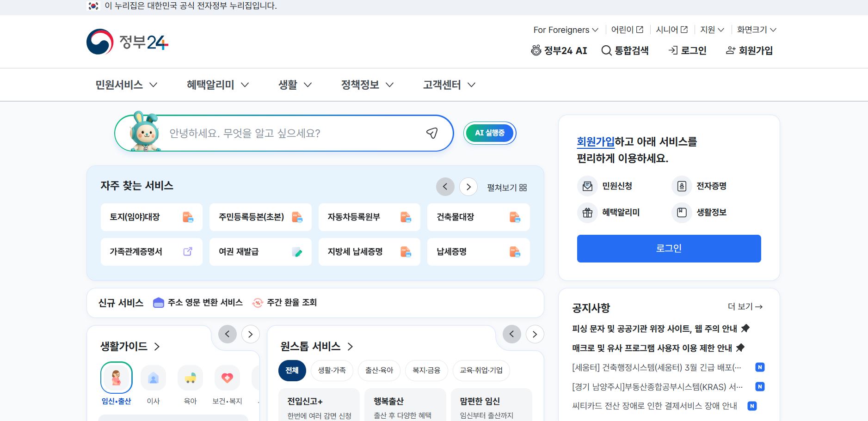Viewport: 868px width, 421px height.
Task: Open notice 매크로 및 유사 프로그램 사용자 이용 제한
Action: (x=658, y=348)
